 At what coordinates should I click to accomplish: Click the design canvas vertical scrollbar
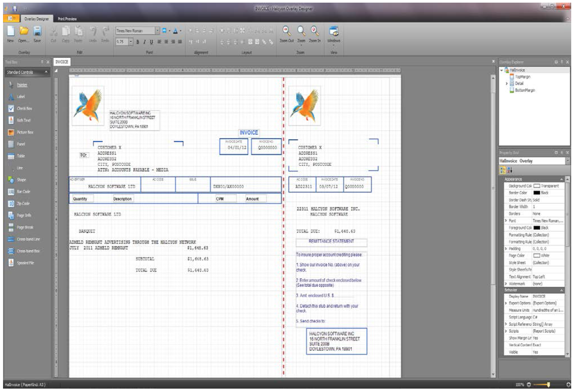493,227
